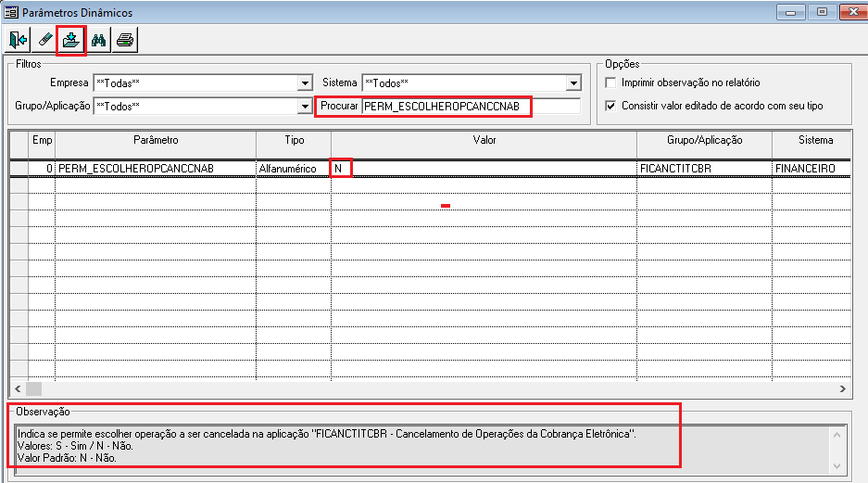The image size is (868, 483).
Task: Select the FINANCEIRO system cell
Action: [812, 169]
